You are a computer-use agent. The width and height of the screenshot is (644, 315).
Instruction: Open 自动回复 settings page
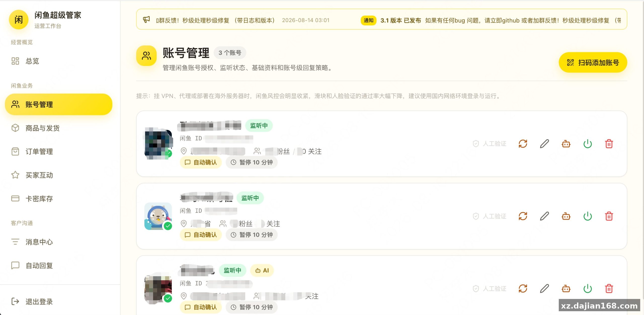(58, 265)
